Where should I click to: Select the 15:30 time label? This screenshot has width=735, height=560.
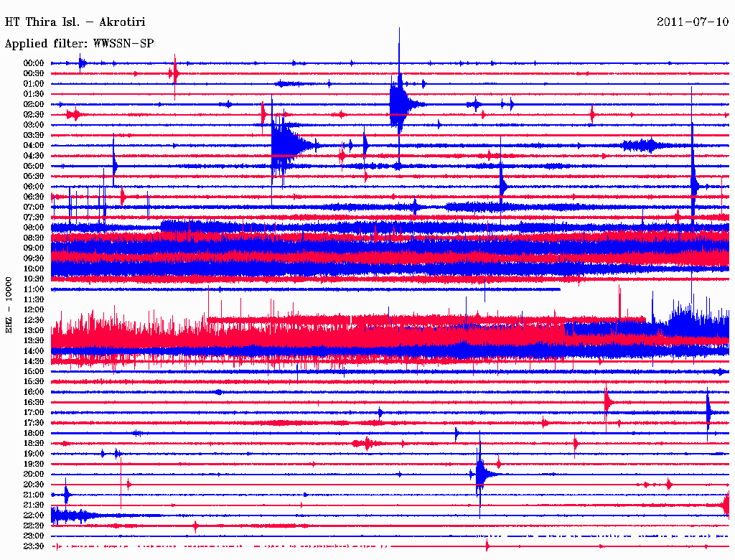34,382
